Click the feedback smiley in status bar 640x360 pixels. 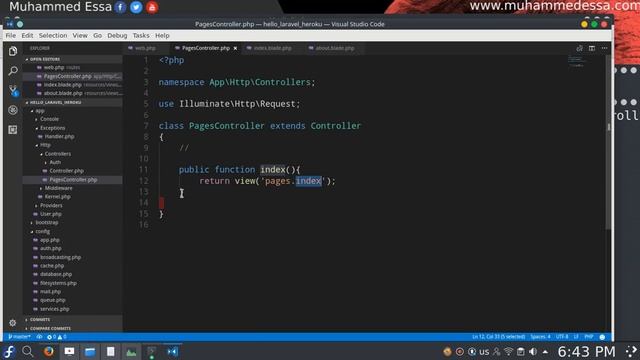coord(602,337)
